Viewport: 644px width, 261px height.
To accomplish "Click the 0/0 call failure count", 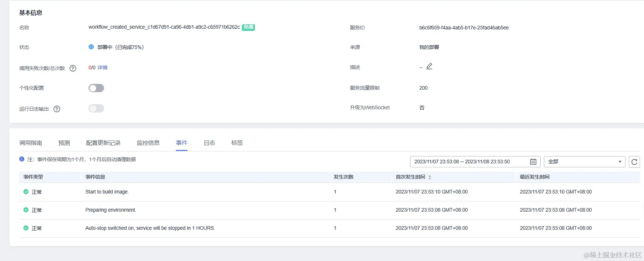I will pos(92,68).
